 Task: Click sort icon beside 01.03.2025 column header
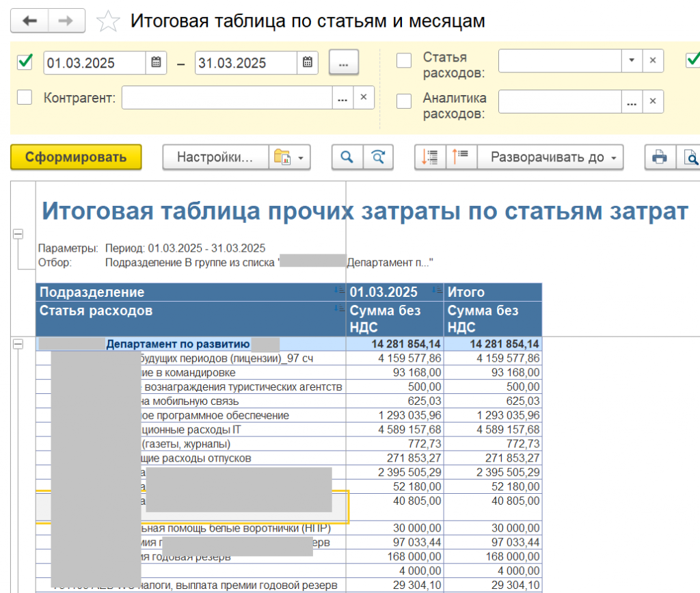[x=437, y=290]
